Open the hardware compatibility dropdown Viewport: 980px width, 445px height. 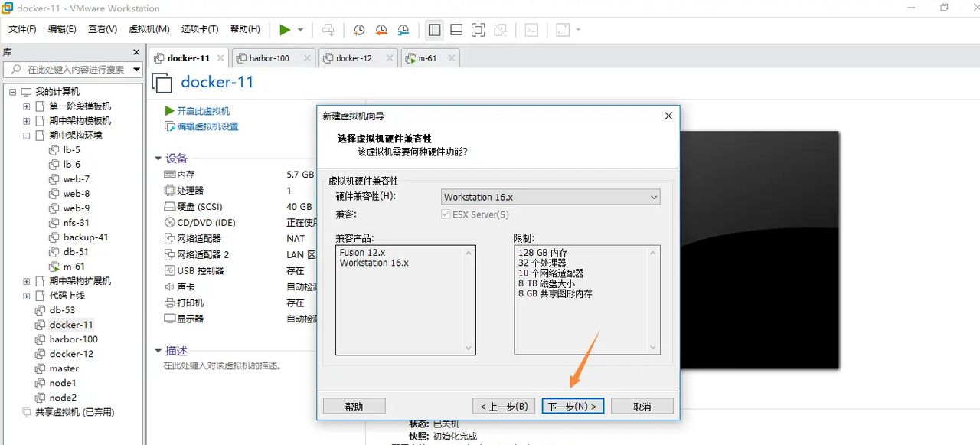[654, 197]
